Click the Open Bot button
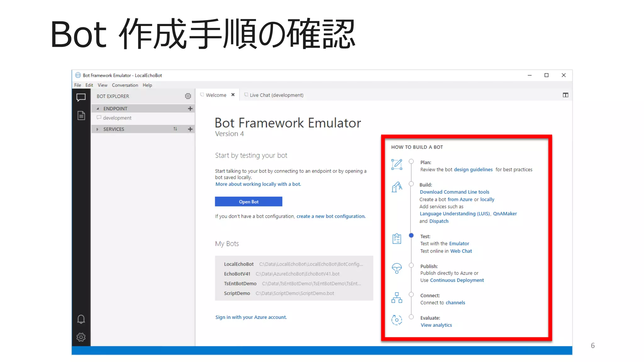Screen dimensions: 644x362 248,202
